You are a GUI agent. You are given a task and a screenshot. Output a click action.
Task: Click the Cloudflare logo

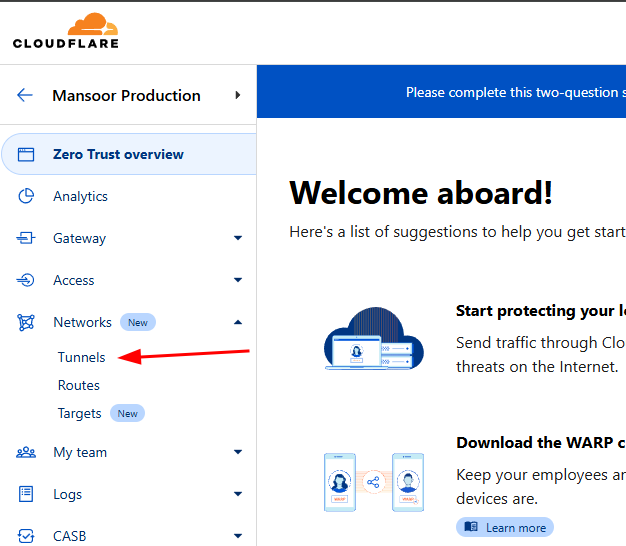pos(66,31)
